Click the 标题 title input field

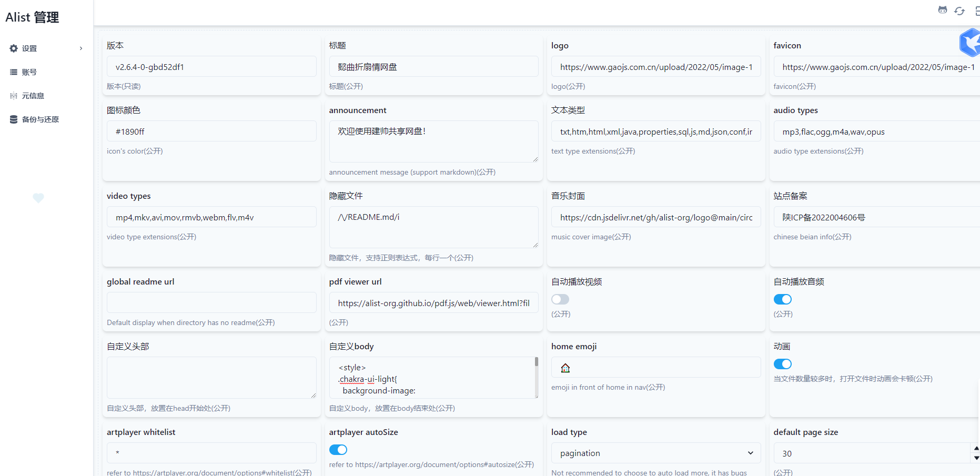pyautogui.click(x=434, y=67)
